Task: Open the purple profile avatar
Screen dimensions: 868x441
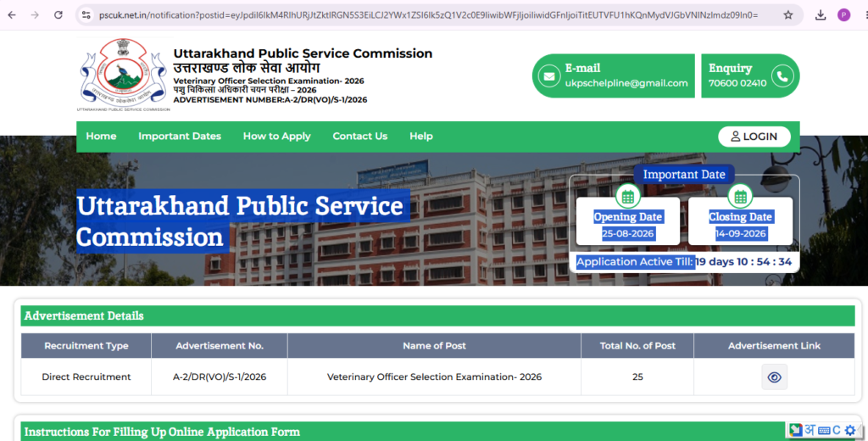Action: (x=843, y=15)
